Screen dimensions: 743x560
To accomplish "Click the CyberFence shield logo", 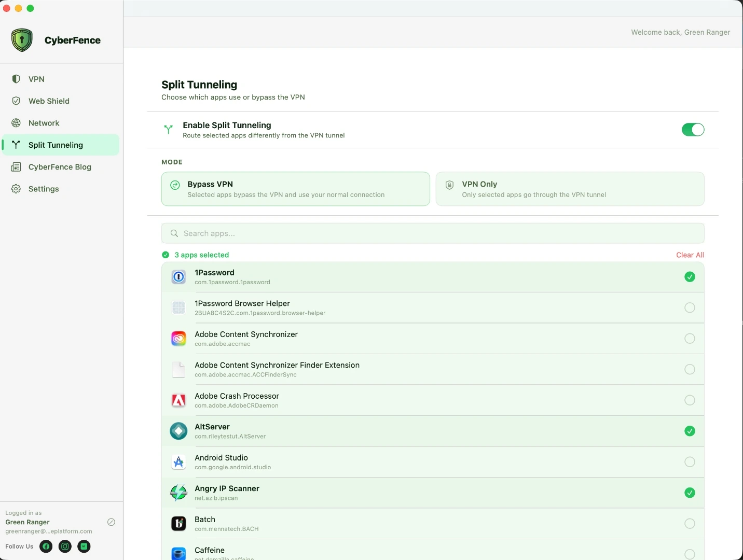I will (x=22, y=40).
